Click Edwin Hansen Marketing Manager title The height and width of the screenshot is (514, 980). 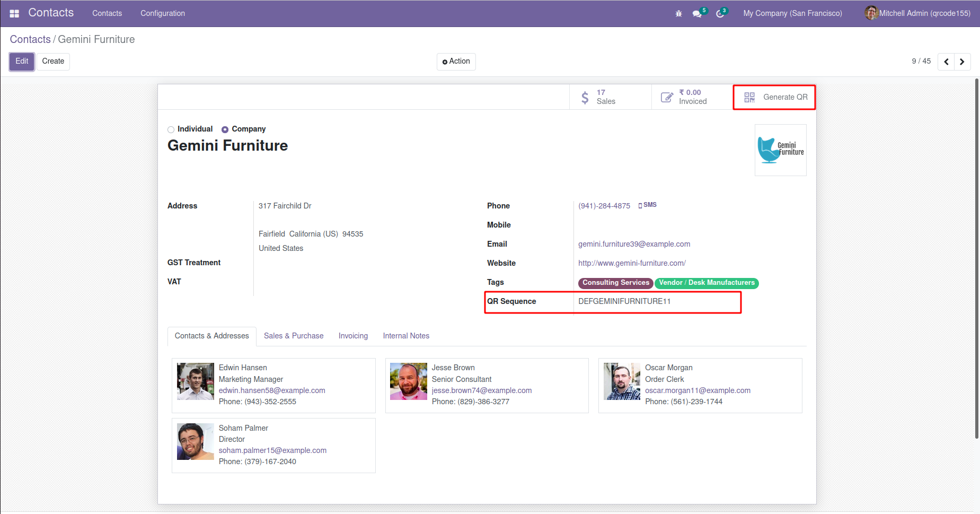[x=251, y=379]
